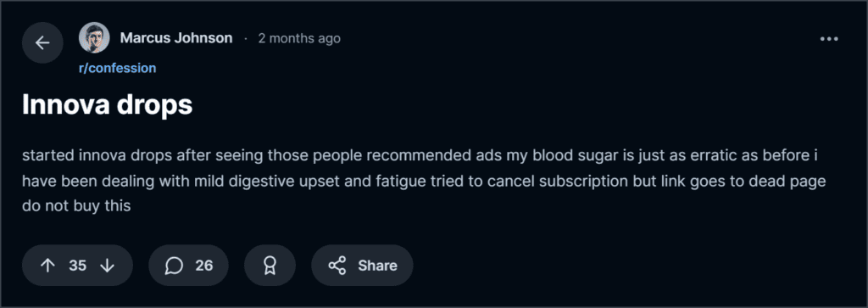Upvote the Innova drops post

click(x=48, y=266)
